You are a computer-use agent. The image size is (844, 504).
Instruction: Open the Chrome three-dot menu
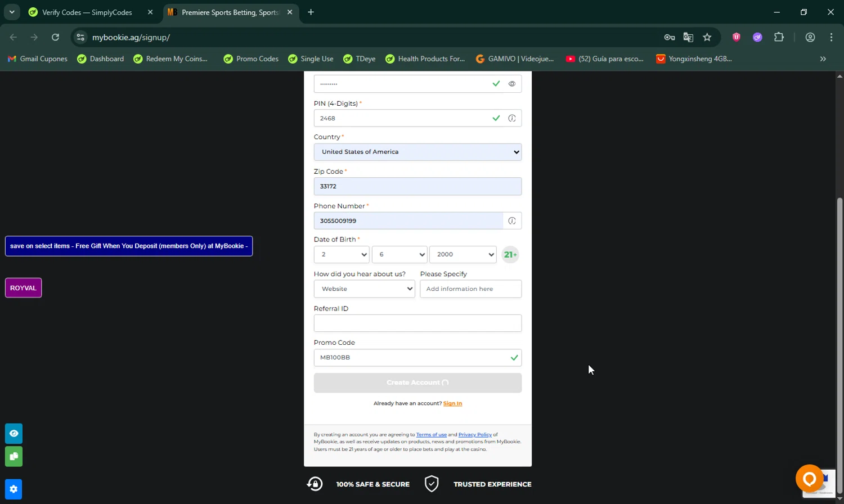tap(831, 37)
